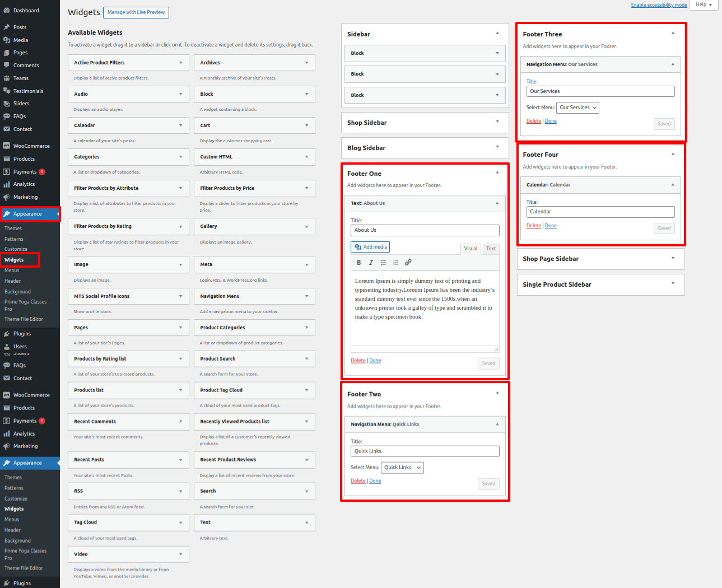Collapse the Calendar: Calendar widget
The height and width of the screenshot is (588, 722).
pyautogui.click(x=673, y=185)
